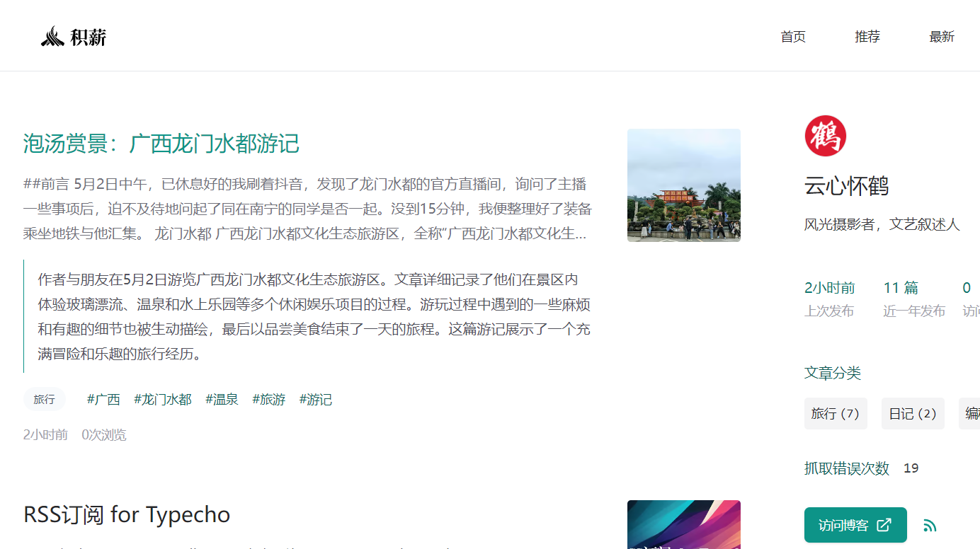Screen dimensions: 980x549
Task: Filter posts by 旅行 (7) category
Action: (836, 413)
